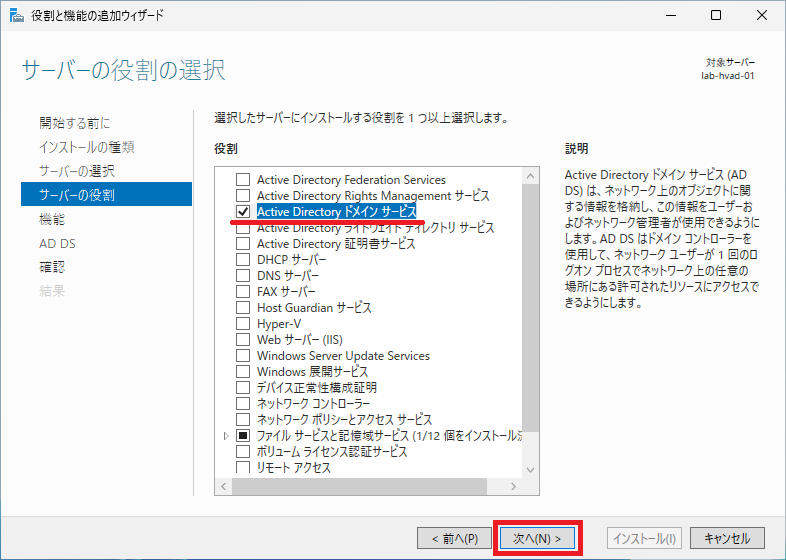Viewport: 786px width, 560px height.
Task: Minimize the wizard window
Action: [671, 16]
